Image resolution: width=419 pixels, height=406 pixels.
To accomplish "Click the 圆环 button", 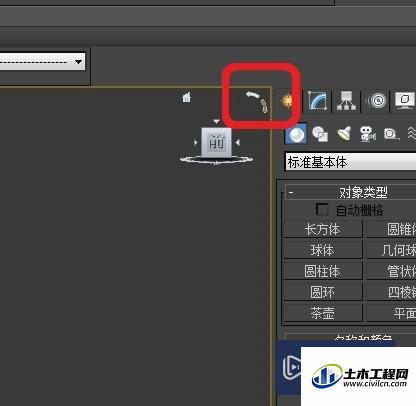I will click(323, 292).
